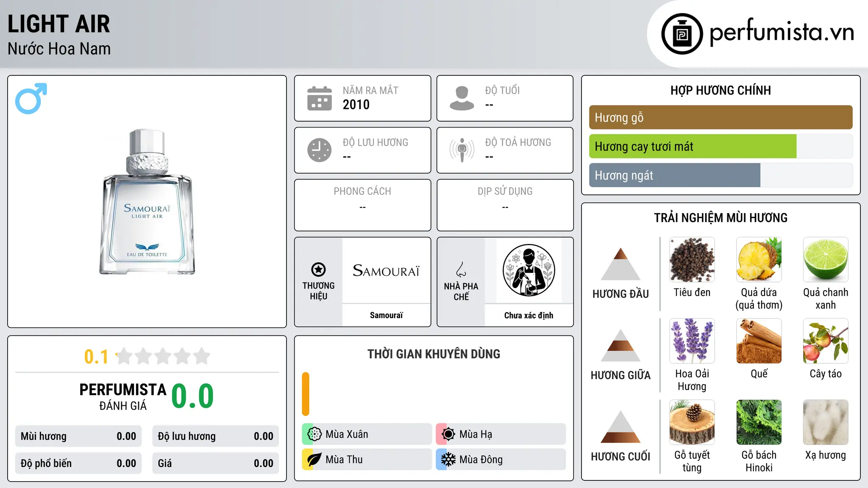Click the perfumista.vn site name
Screen dimensions: 868x488
point(782,32)
